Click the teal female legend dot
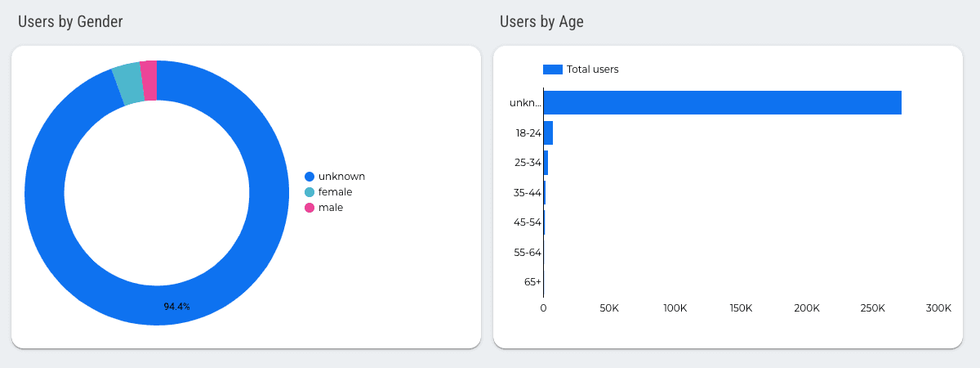The width and height of the screenshot is (980, 368). (x=310, y=192)
